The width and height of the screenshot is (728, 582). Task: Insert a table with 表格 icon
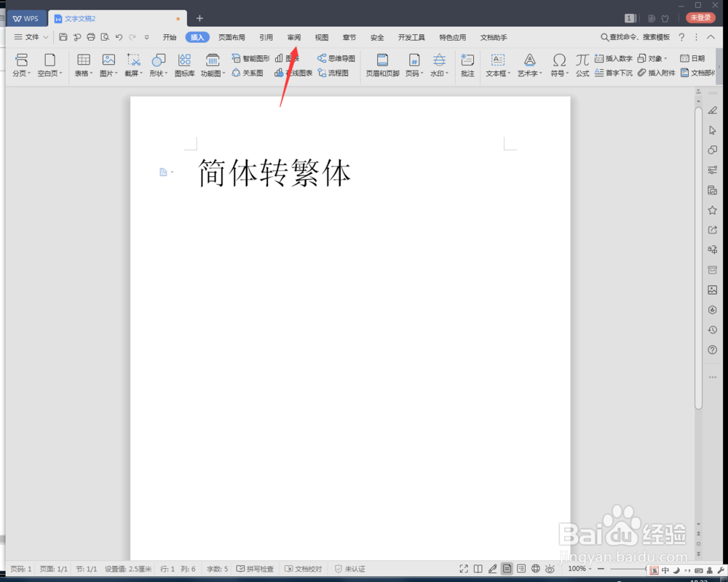point(84,65)
